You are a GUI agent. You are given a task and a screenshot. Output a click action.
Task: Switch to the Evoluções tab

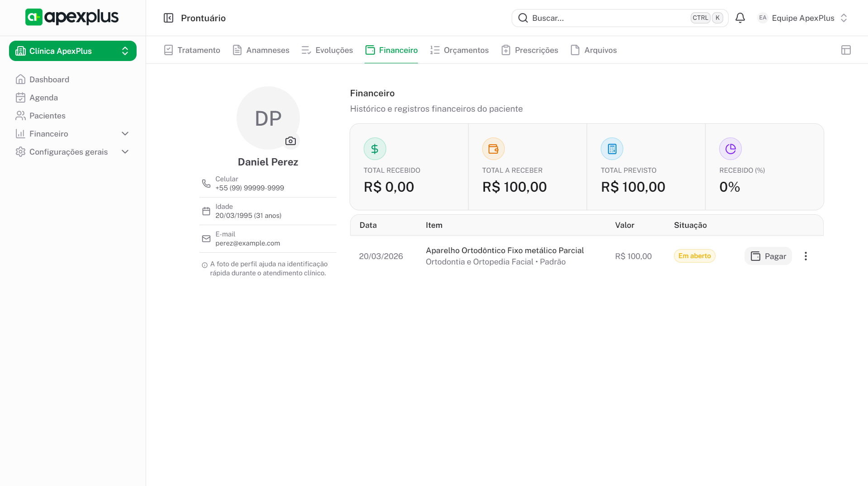[327, 50]
